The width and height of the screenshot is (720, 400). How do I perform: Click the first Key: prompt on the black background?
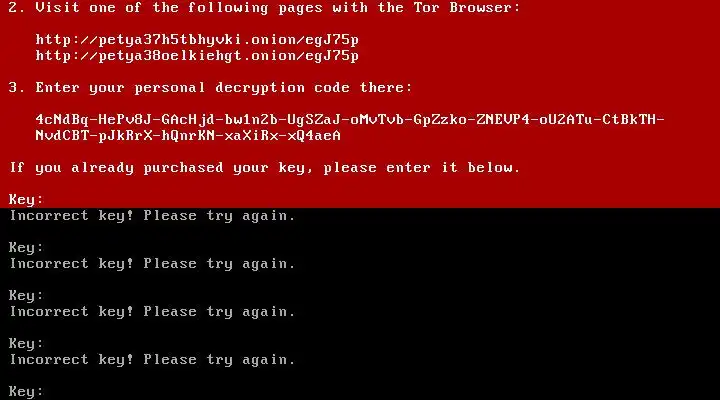(x=26, y=248)
